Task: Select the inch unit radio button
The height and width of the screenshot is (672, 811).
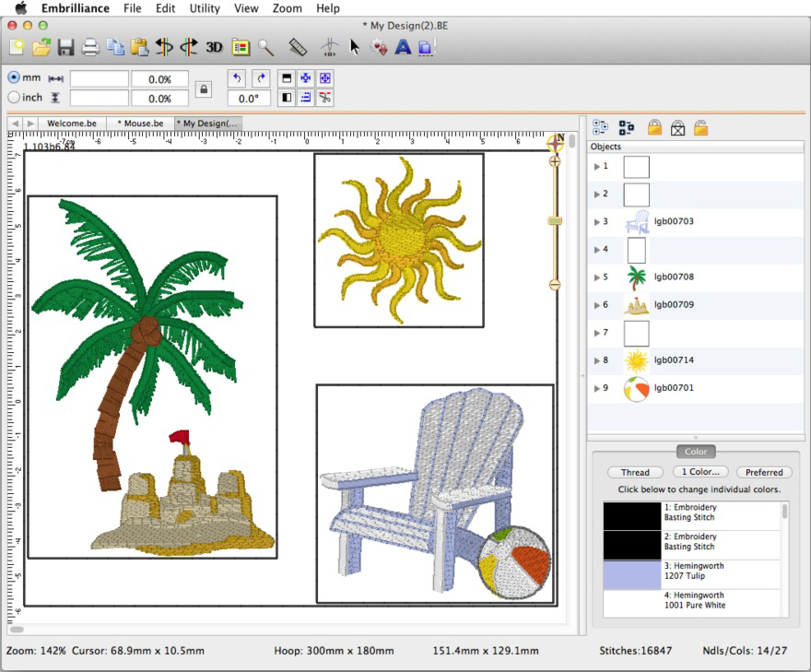Action: (12, 97)
